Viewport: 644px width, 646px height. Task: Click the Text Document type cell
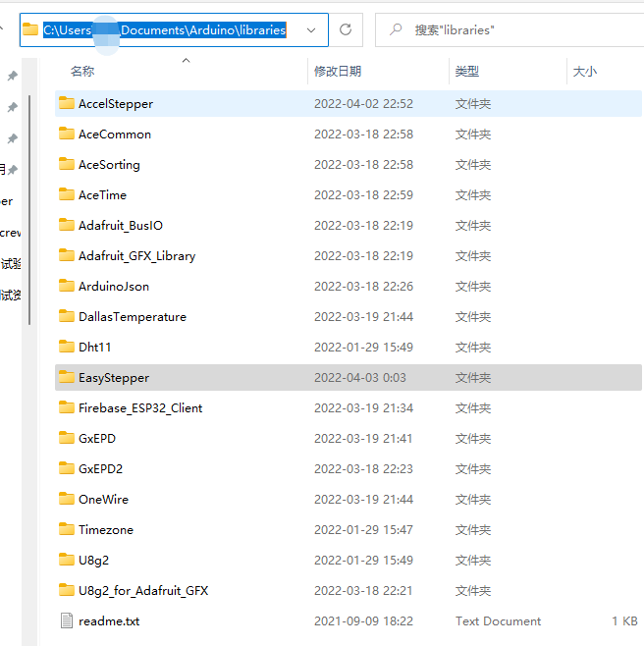pos(498,621)
